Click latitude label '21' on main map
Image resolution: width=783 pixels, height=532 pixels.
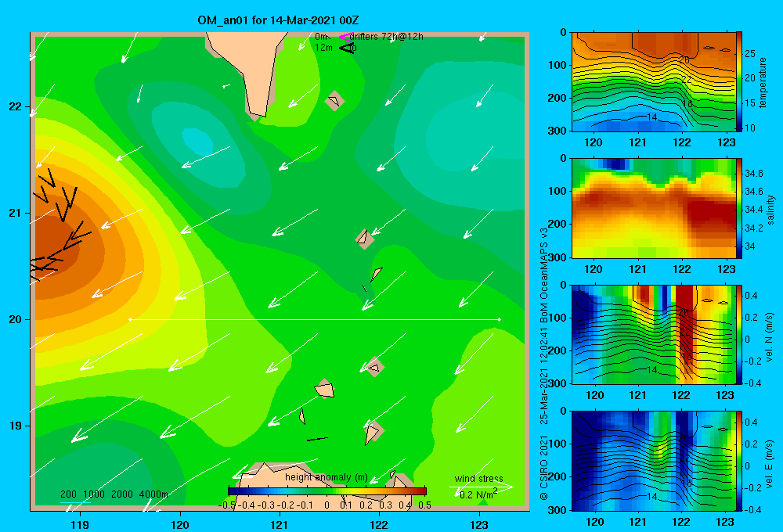click(16, 213)
